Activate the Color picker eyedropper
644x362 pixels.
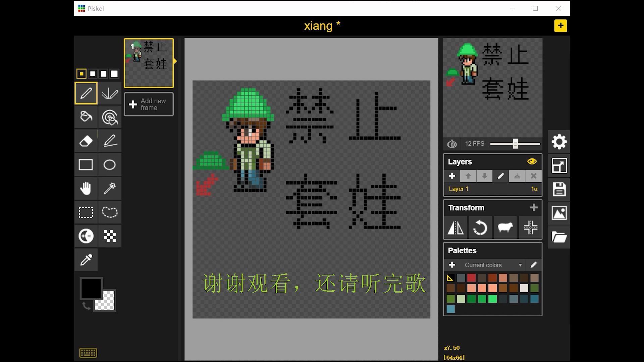pos(86,260)
